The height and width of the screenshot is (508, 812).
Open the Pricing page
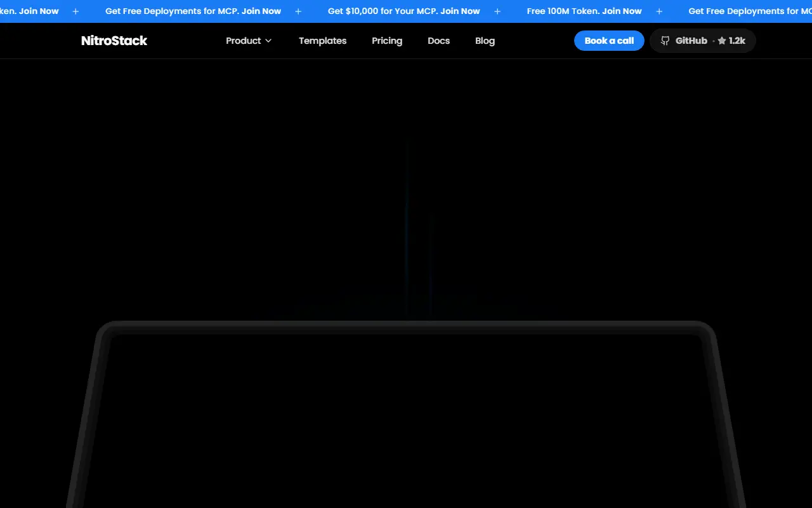coord(387,41)
